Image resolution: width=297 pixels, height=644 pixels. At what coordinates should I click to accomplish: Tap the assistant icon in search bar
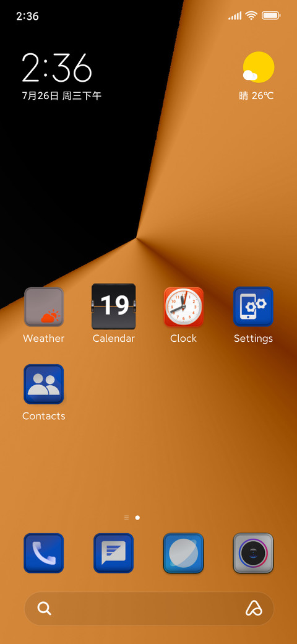click(x=254, y=608)
